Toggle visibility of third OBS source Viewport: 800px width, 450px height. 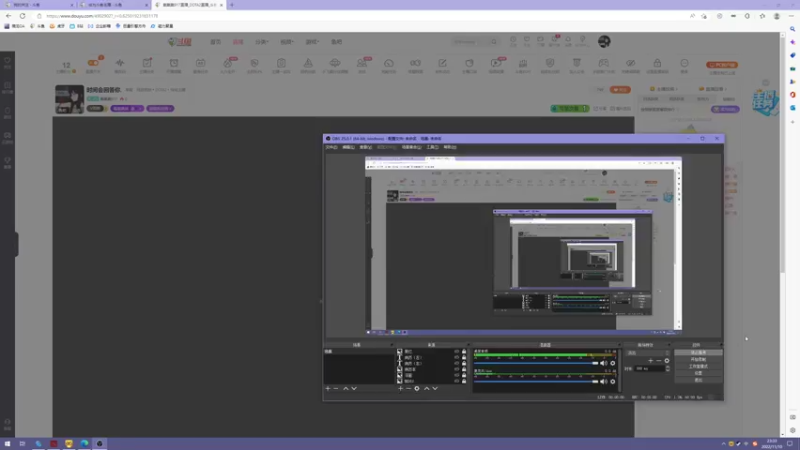tap(457, 363)
